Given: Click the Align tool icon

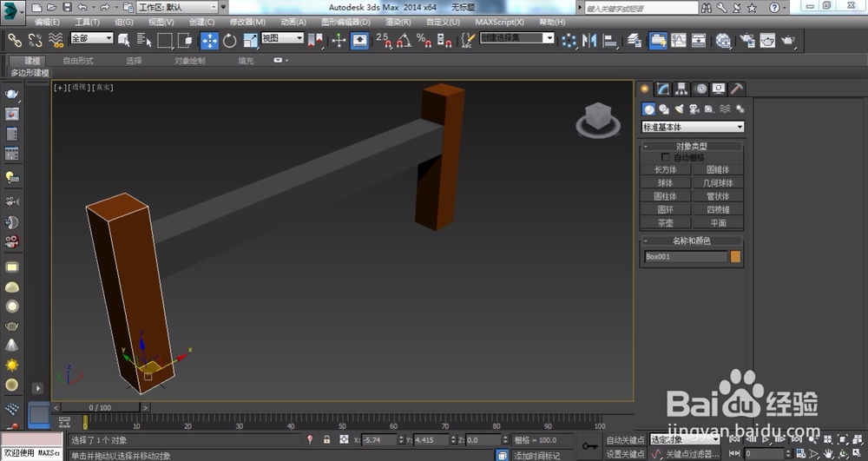Looking at the screenshot, I should pyautogui.click(x=609, y=40).
